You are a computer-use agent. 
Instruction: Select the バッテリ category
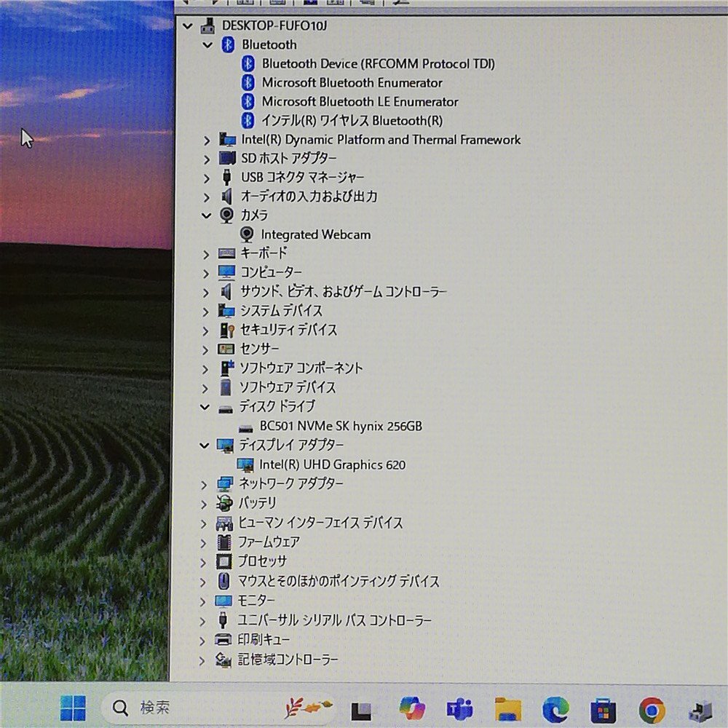(x=258, y=503)
